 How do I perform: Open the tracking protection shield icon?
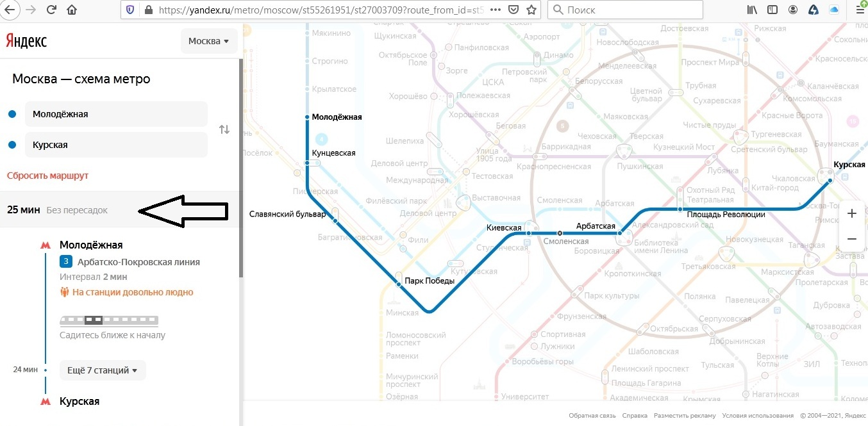pos(131,10)
